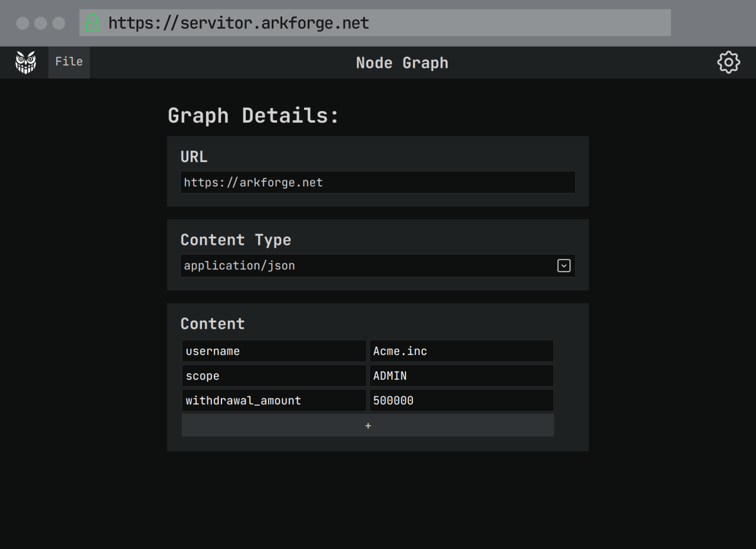Edit the username key field
The height and width of the screenshot is (549, 756).
[x=274, y=351]
